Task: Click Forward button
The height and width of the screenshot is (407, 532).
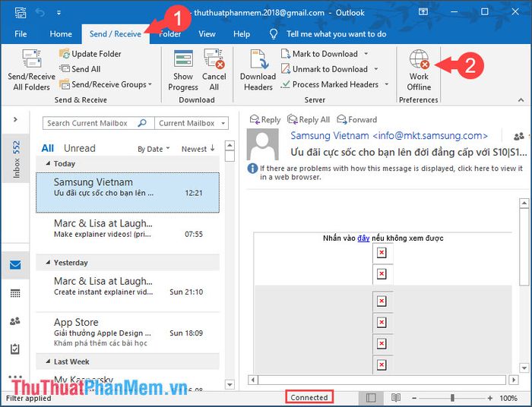Action: [357, 120]
